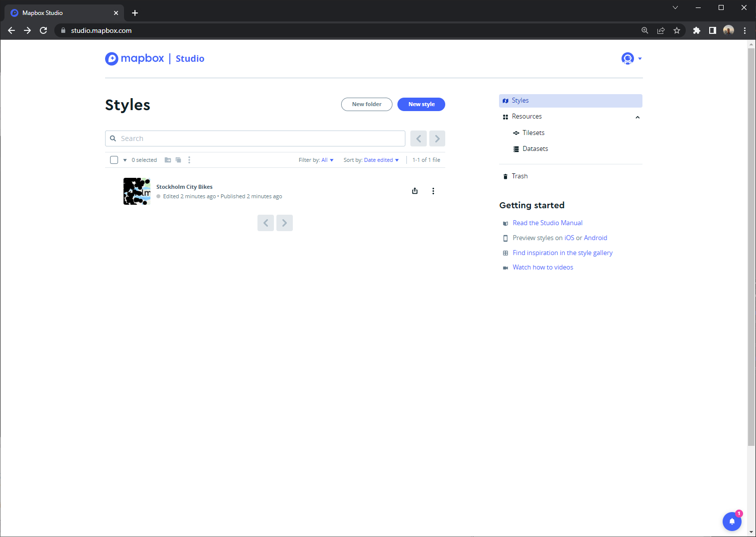Open Stockholm City Bikes three-dot menu
Screen dimensions: 756x537
[433, 191]
